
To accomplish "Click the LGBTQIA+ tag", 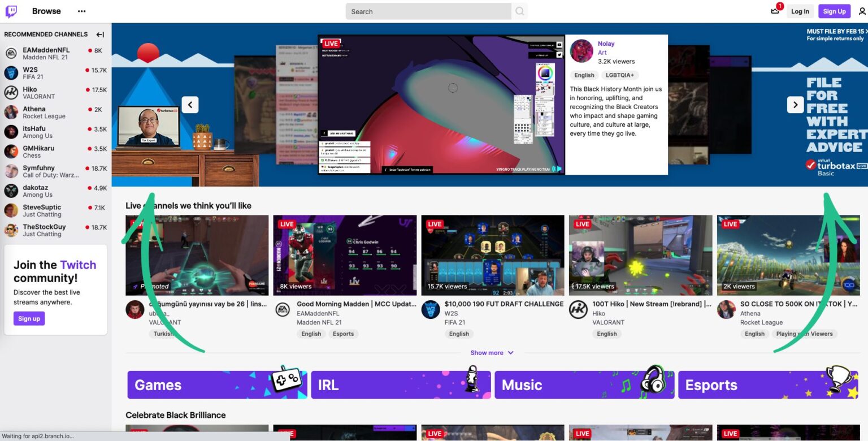I will pos(619,75).
